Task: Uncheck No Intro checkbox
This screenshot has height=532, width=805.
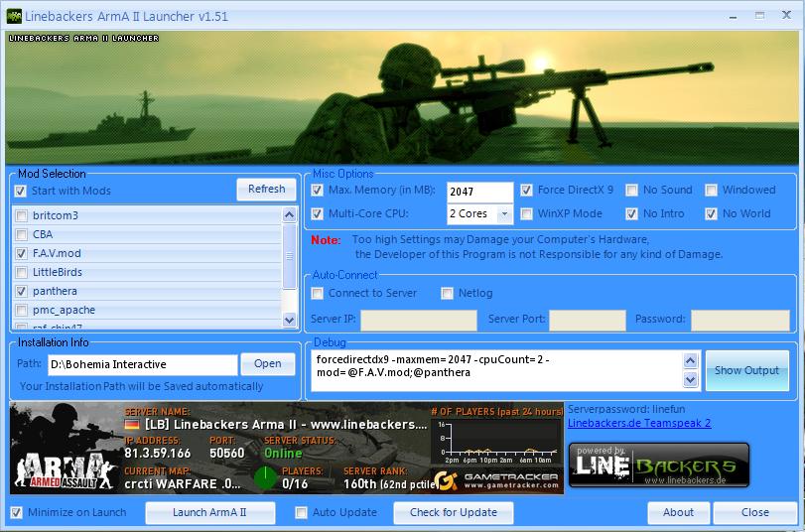Action: (x=632, y=213)
